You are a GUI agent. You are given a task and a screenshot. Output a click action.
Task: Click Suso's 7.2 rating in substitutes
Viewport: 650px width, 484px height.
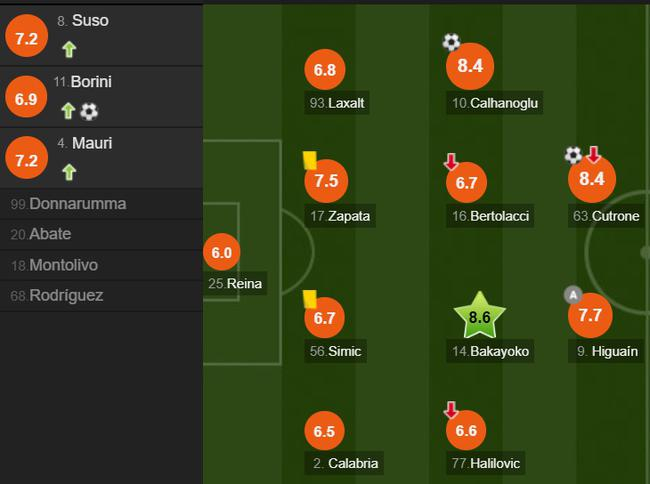pos(24,38)
